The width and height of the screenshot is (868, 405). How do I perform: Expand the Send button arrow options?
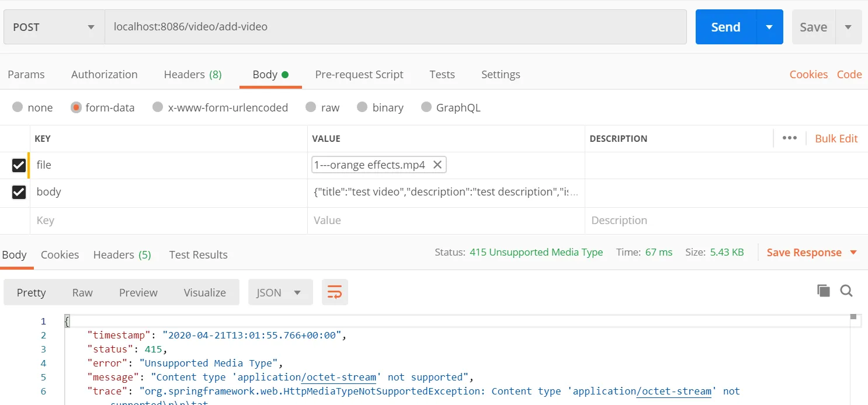pos(769,27)
